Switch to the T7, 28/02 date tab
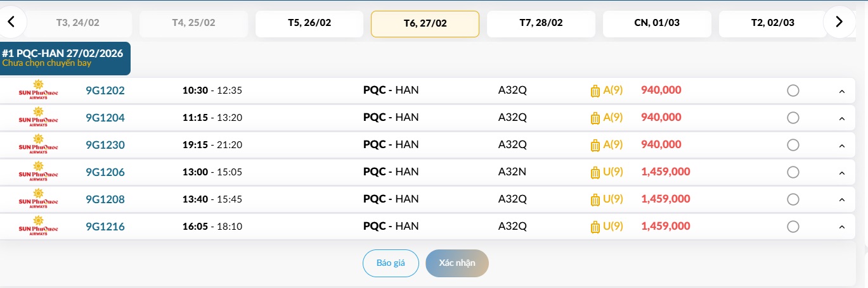 point(541,23)
